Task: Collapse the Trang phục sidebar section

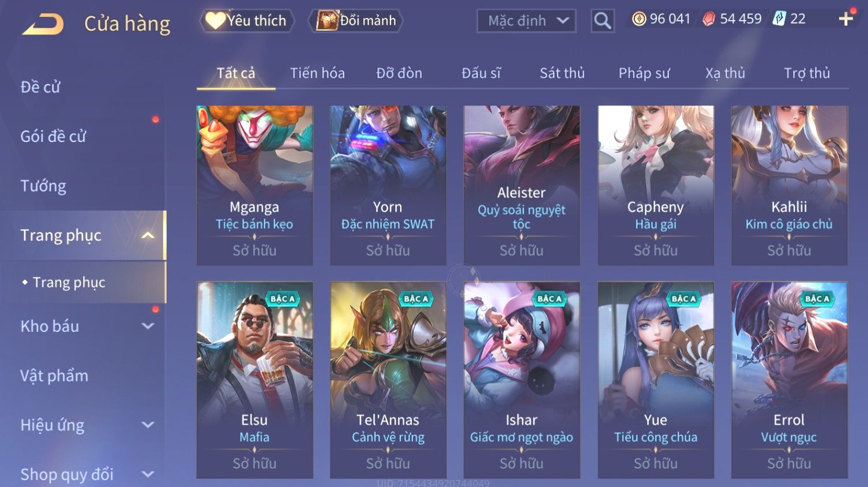Action: point(148,235)
